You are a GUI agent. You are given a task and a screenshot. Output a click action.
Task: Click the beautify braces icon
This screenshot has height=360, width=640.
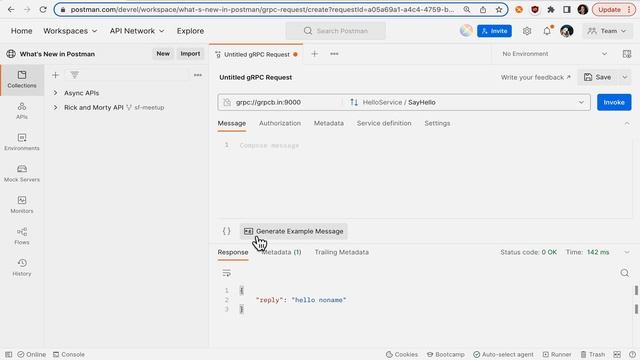point(227,231)
